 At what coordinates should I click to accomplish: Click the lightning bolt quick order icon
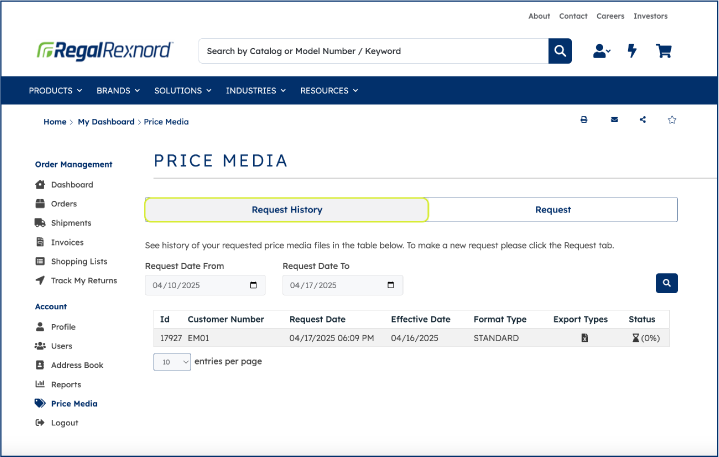[632, 51]
